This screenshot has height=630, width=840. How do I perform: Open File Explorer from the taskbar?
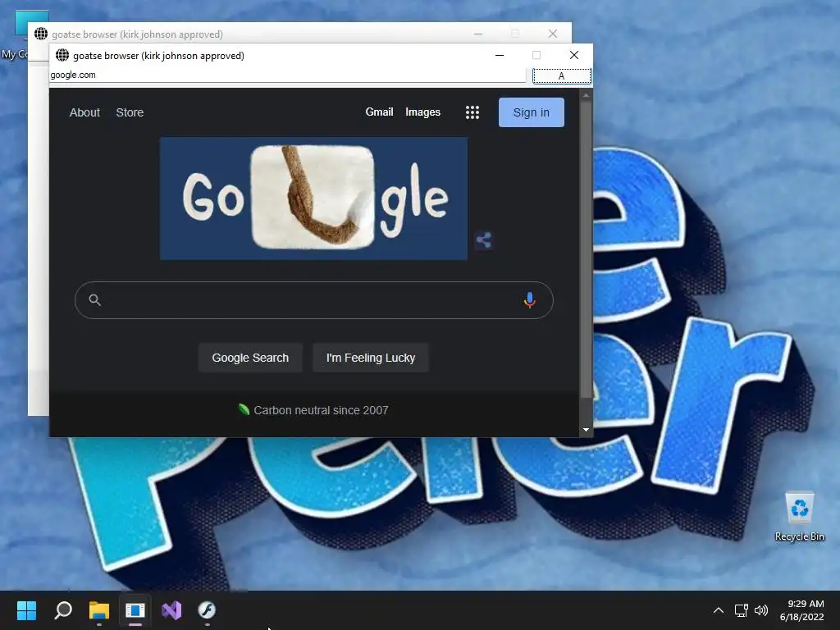[x=99, y=610]
